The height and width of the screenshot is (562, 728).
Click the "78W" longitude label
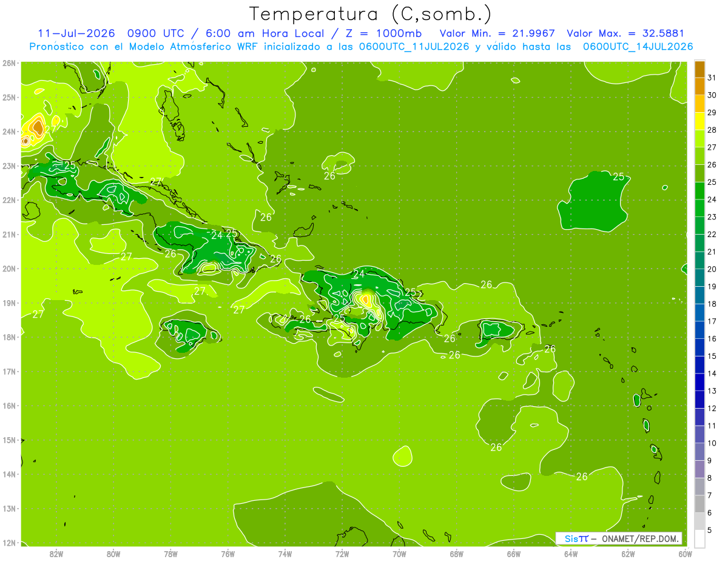pyautogui.click(x=170, y=554)
